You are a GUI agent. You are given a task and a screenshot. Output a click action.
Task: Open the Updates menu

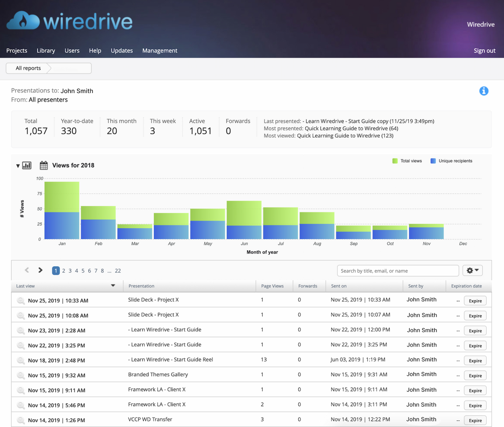tap(122, 51)
